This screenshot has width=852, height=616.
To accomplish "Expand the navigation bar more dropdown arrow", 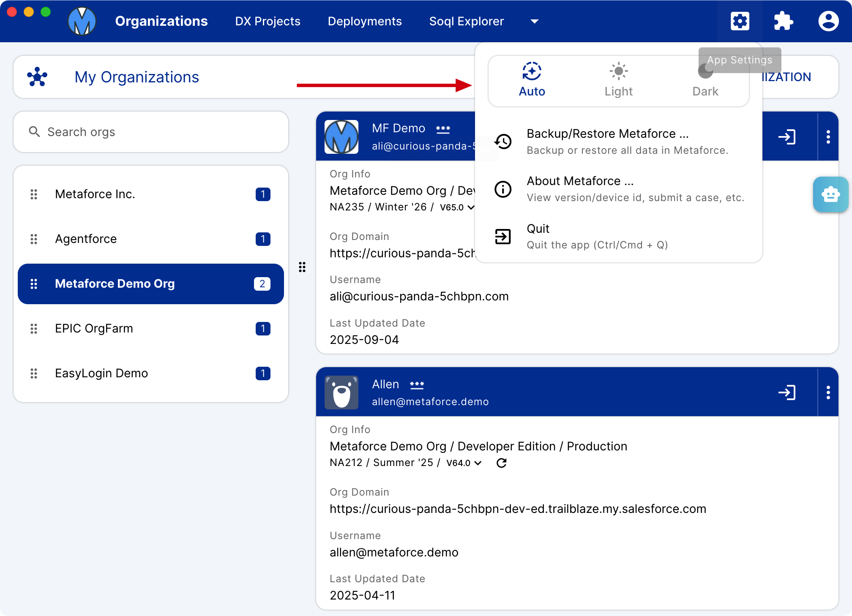I will pos(535,22).
